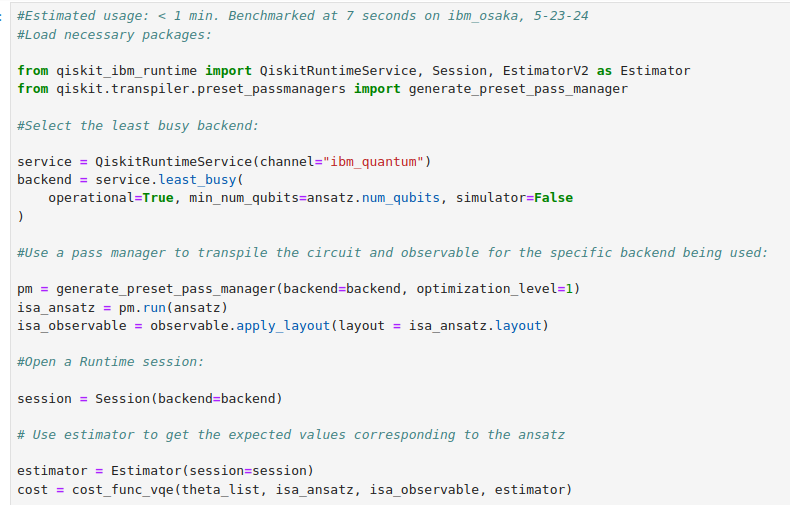The width and height of the screenshot is (790, 505).
Task: Click the Estimator(session=session) constructor
Action: (212, 471)
